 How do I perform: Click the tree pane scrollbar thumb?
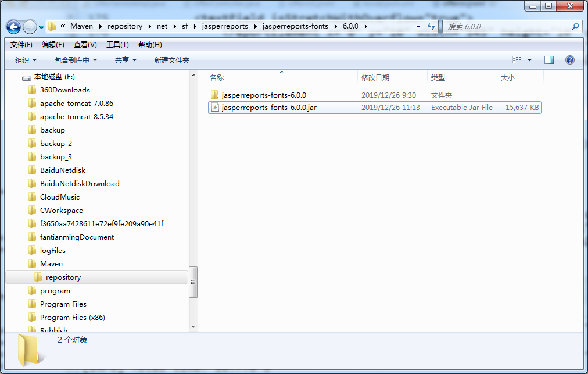click(x=193, y=282)
